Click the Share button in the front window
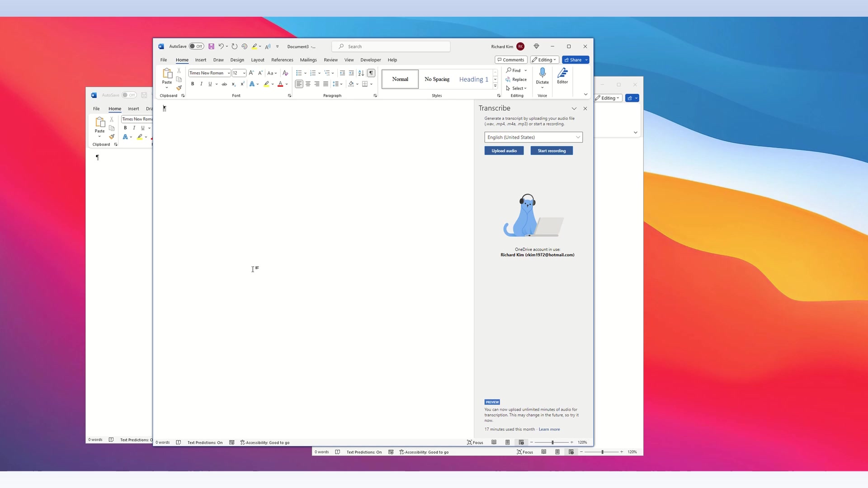Image resolution: width=868 pixels, height=488 pixels. 573,60
